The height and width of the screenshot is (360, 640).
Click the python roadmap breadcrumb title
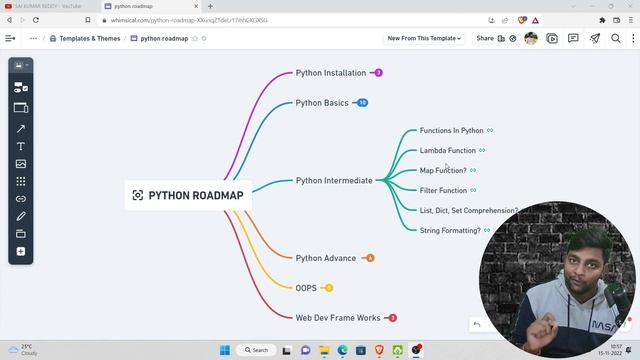[164, 38]
